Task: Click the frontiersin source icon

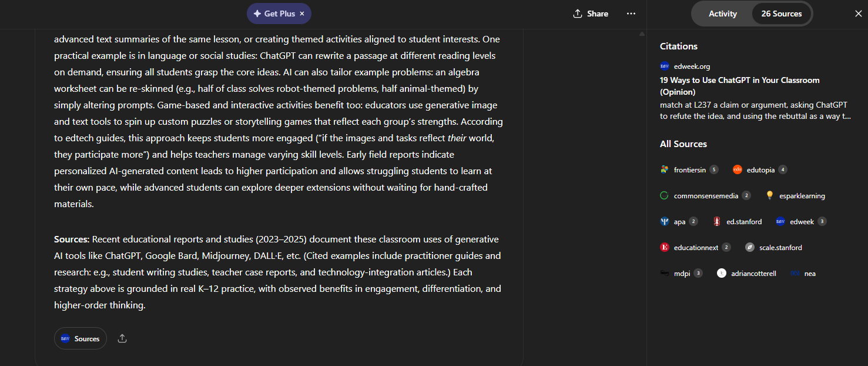Action: pos(664,169)
